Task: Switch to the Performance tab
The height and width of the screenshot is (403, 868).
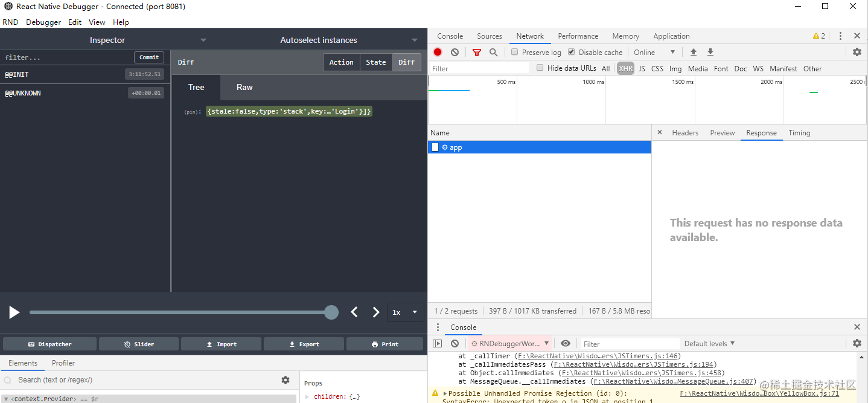Action: [x=578, y=36]
